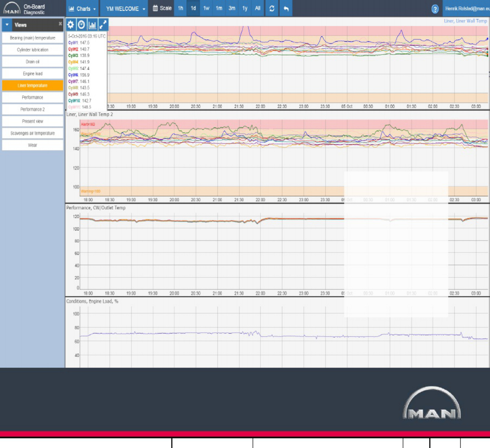Click the Liner, Liner Wall Temp 2 title
Screen dimensions: 490x448
coord(89,114)
